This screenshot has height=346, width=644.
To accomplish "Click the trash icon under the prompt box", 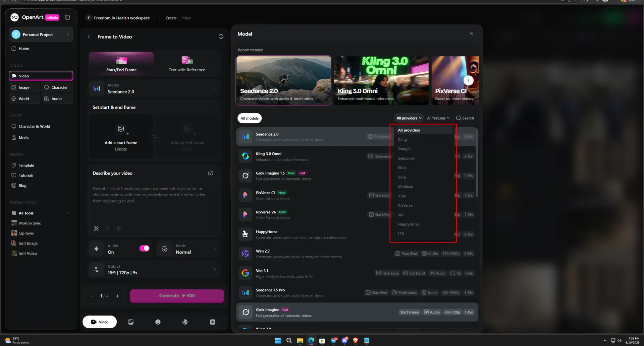I will point(119,228).
